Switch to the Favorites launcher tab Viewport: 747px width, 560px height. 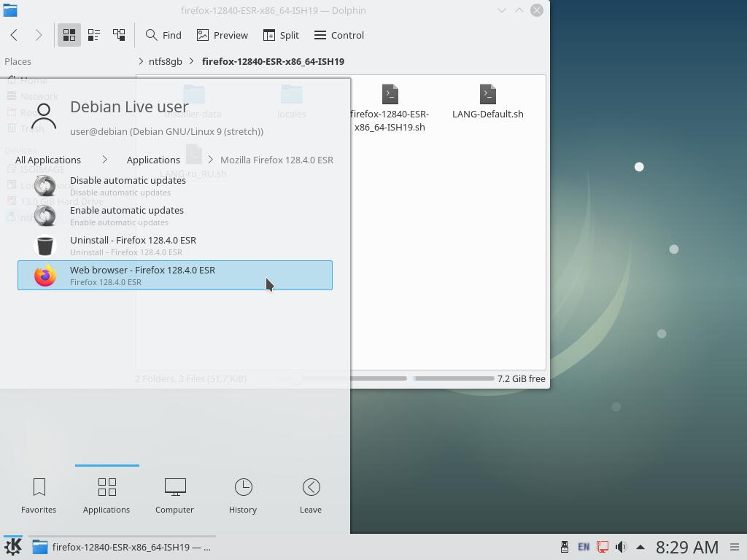tap(39, 496)
